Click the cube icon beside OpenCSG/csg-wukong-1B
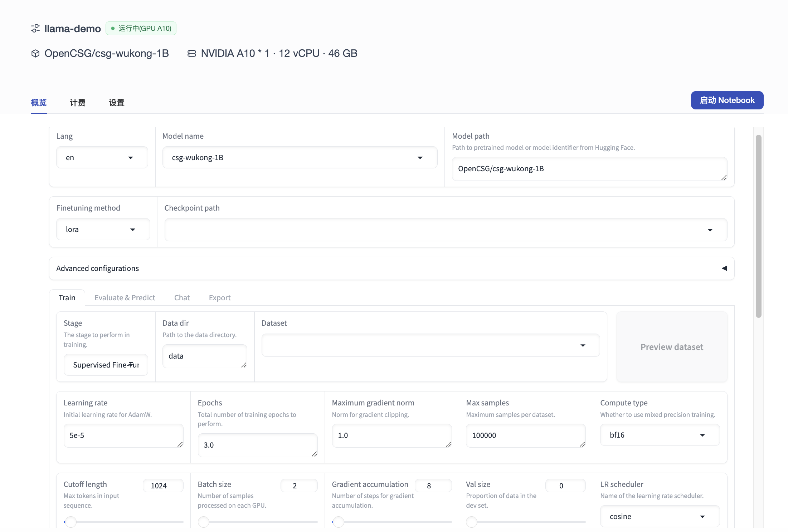This screenshot has width=788, height=532. tap(35, 54)
